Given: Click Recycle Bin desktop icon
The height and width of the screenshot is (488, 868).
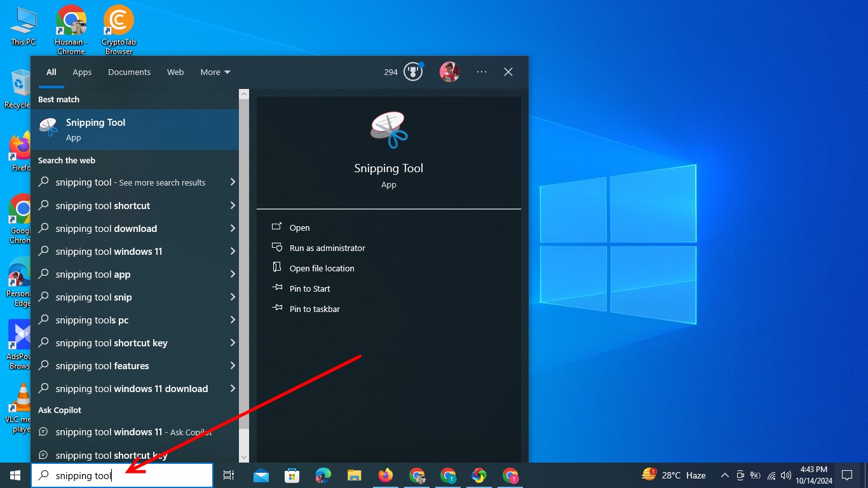Looking at the screenshot, I should 19,89.
